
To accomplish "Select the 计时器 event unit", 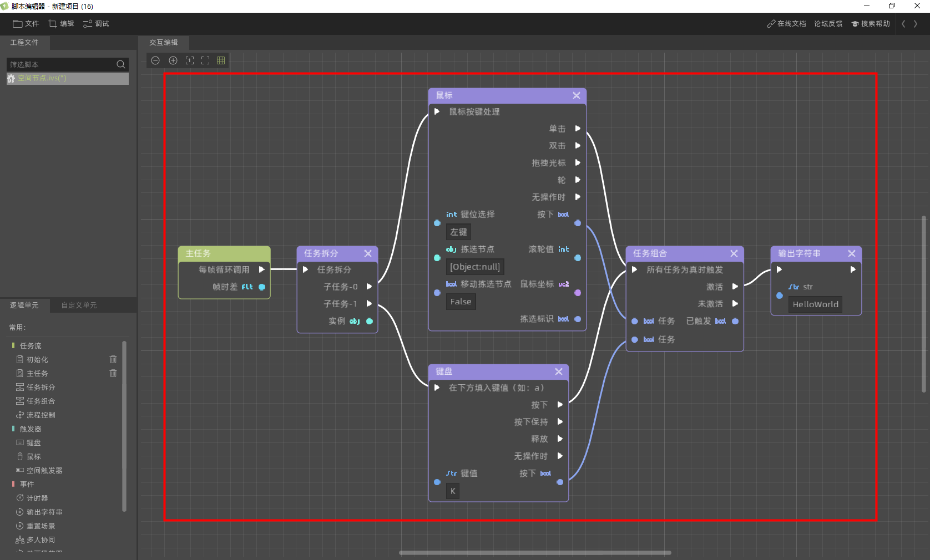I will tap(32, 498).
